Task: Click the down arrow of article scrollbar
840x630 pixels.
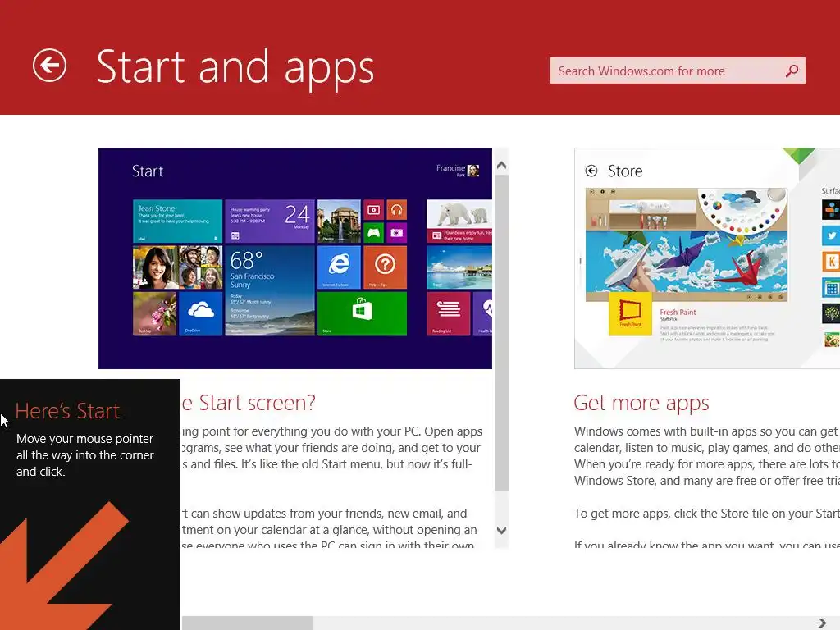Action: coord(501,531)
